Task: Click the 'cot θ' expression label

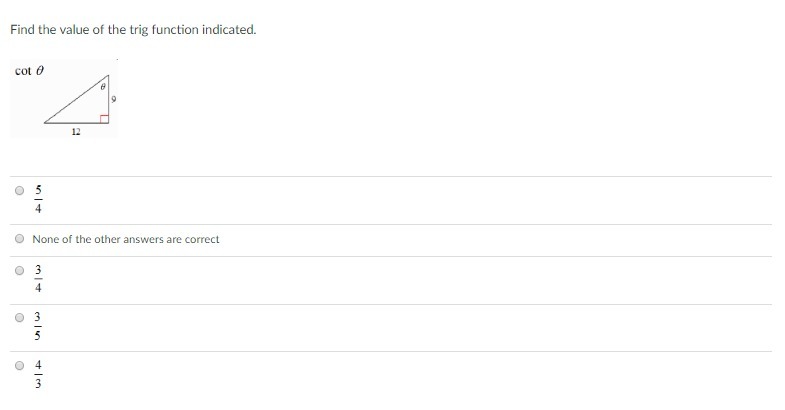Action: 29,70
